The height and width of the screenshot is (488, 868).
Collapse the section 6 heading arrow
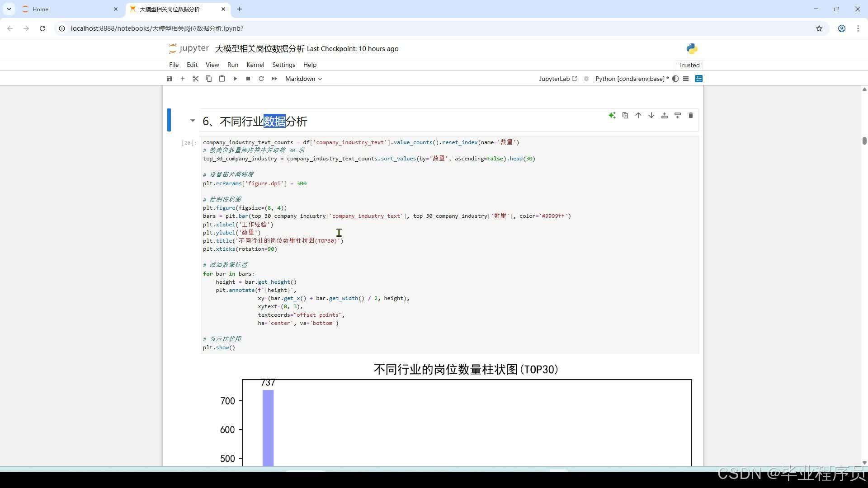193,121
